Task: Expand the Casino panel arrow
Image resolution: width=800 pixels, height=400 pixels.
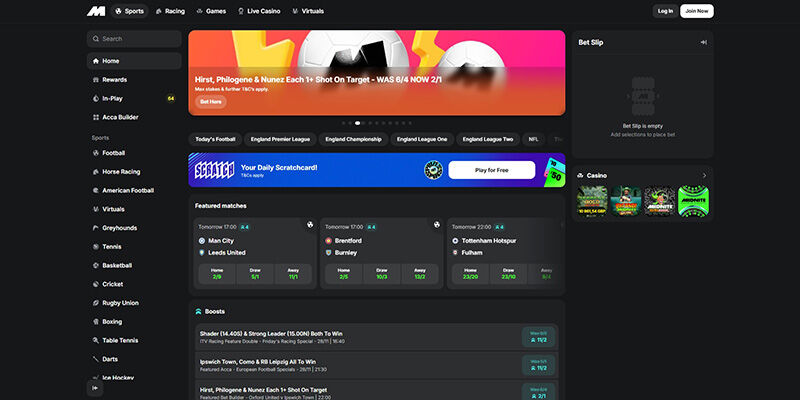Action: [x=705, y=176]
